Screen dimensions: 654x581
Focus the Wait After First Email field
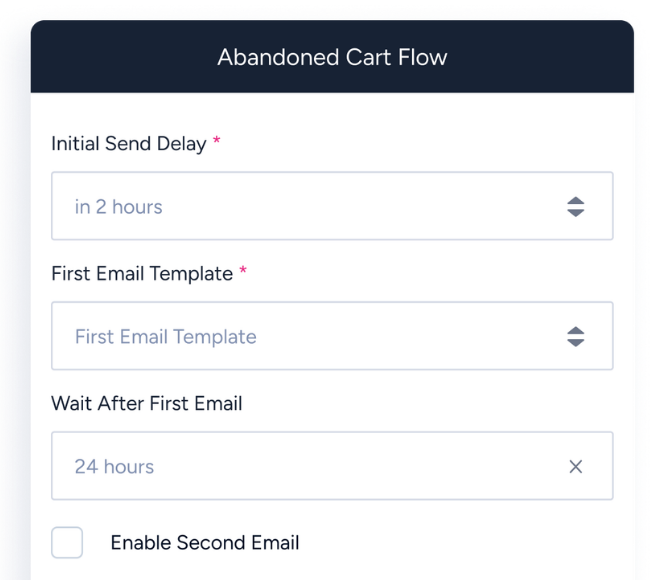pyautogui.click(x=332, y=466)
